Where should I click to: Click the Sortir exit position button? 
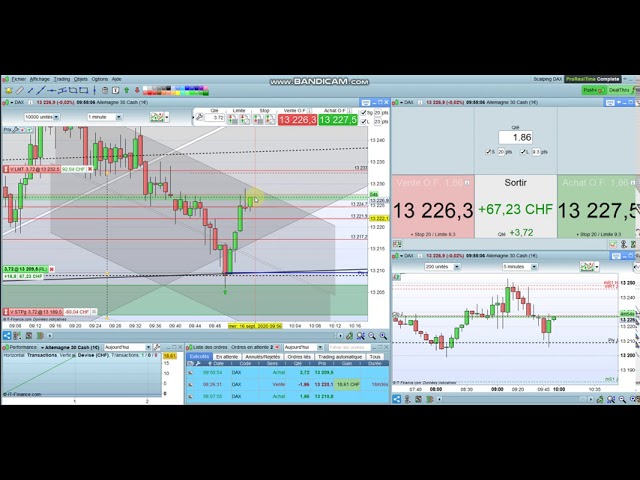point(516,207)
